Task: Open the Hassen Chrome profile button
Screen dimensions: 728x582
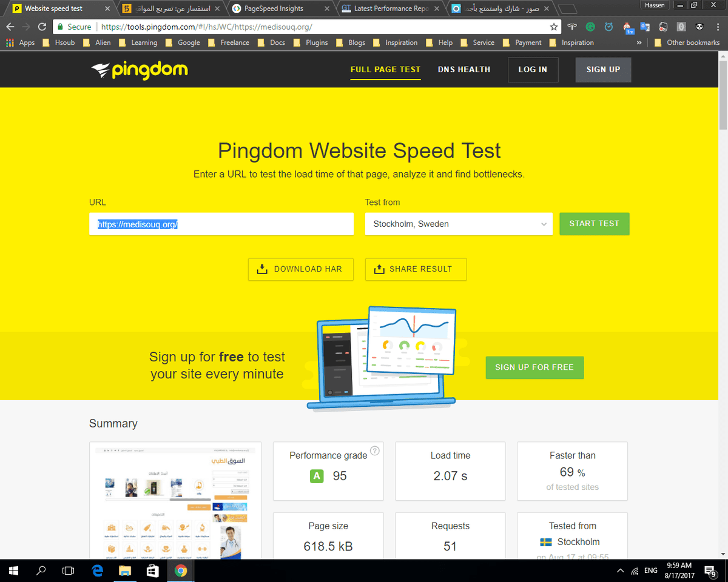Action: 655,5
